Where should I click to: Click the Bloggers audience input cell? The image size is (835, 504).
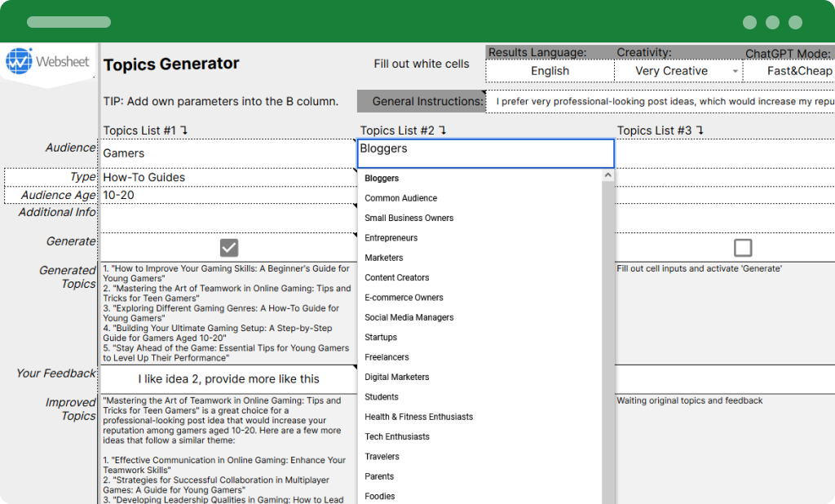[485, 154]
